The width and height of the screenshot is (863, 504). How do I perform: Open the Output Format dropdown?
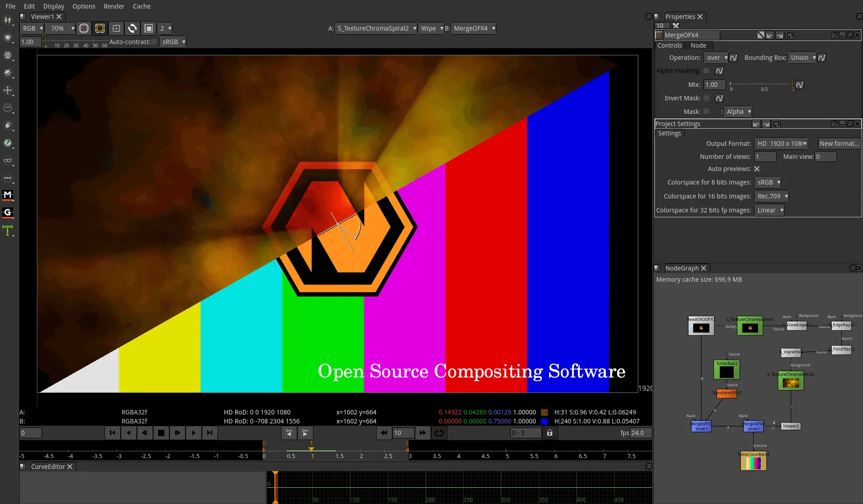(x=781, y=144)
